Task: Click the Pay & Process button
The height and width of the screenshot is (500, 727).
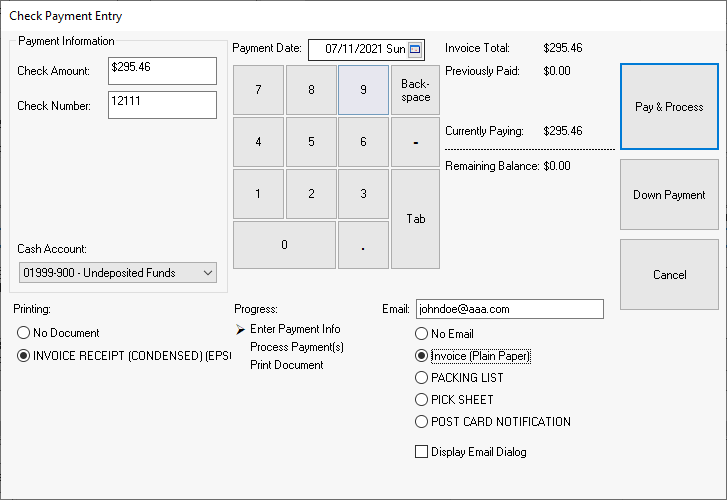Action: (x=669, y=107)
